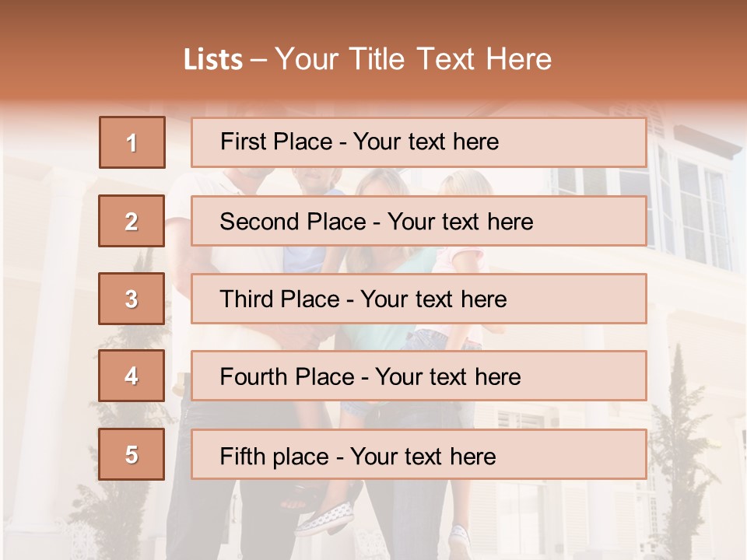Click the "Third Place - Your text here" bar
747x560 pixels.
coord(419,299)
